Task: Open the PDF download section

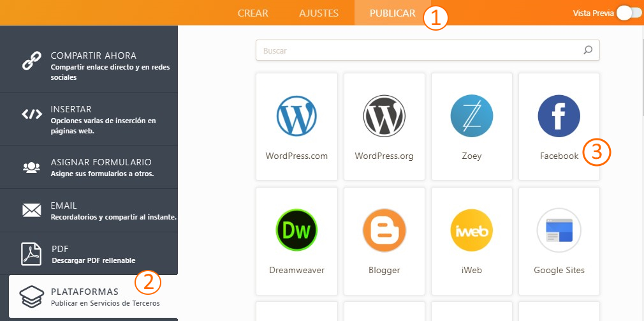Action: click(89, 253)
